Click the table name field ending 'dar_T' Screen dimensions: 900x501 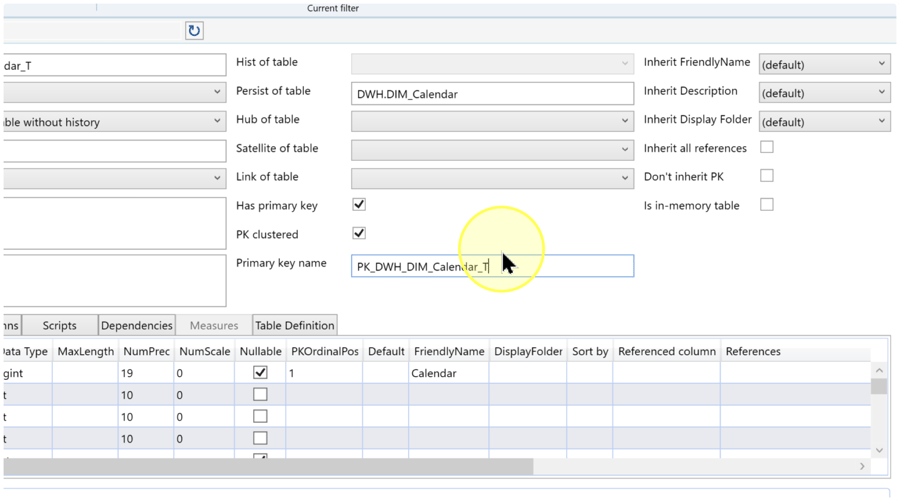115,65
